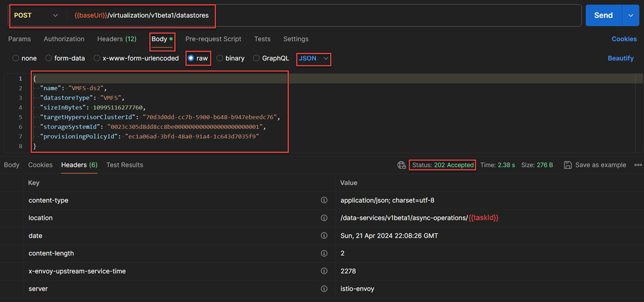Viewport: 644px width, 302px height.
Task: Select the raw body type
Action: click(191, 58)
